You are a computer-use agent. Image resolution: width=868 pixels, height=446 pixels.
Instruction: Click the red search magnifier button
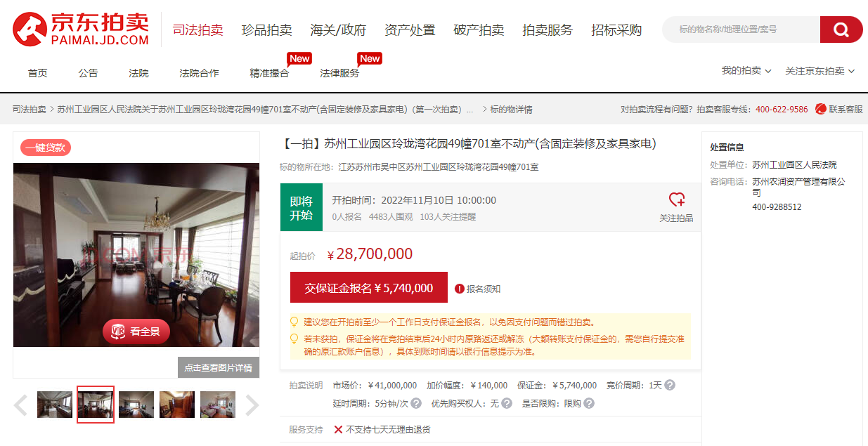click(x=841, y=29)
